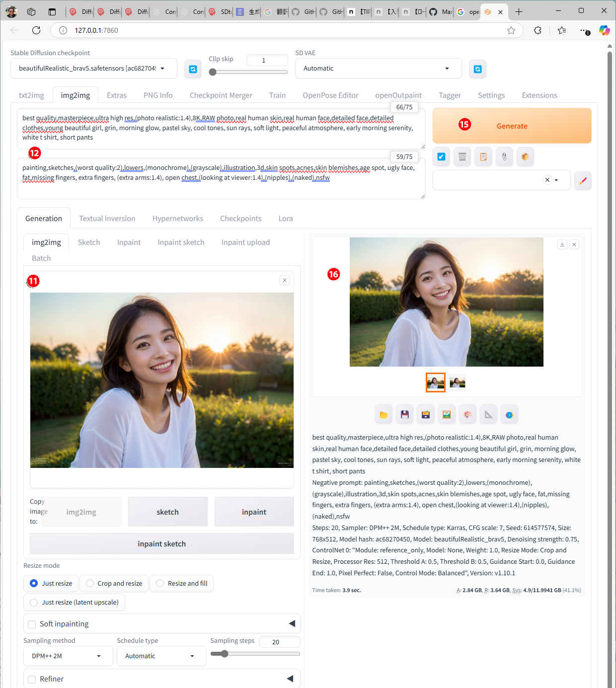
Task: Refresh the SD VAE list
Action: point(477,69)
